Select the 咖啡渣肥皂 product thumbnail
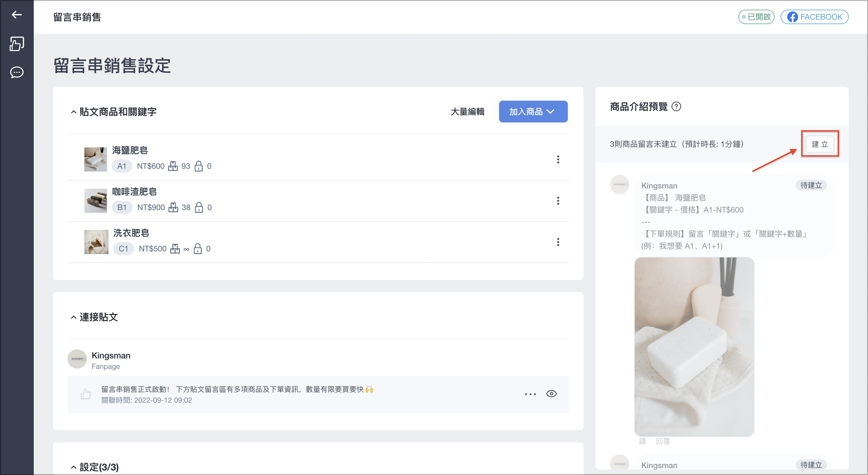This screenshot has height=475, width=868. tap(95, 201)
